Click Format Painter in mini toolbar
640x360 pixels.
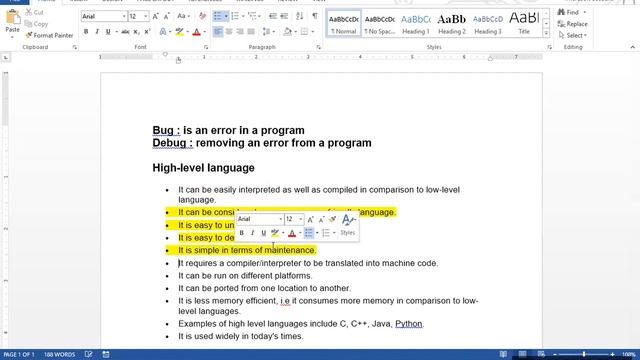click(333, 219)
